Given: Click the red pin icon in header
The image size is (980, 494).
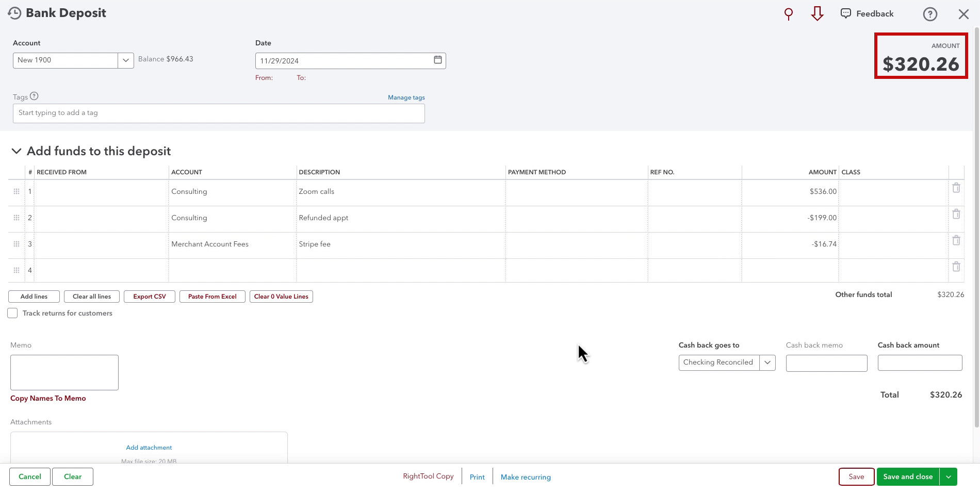Looking at the screenshot, I should click(x=788, y=14).
